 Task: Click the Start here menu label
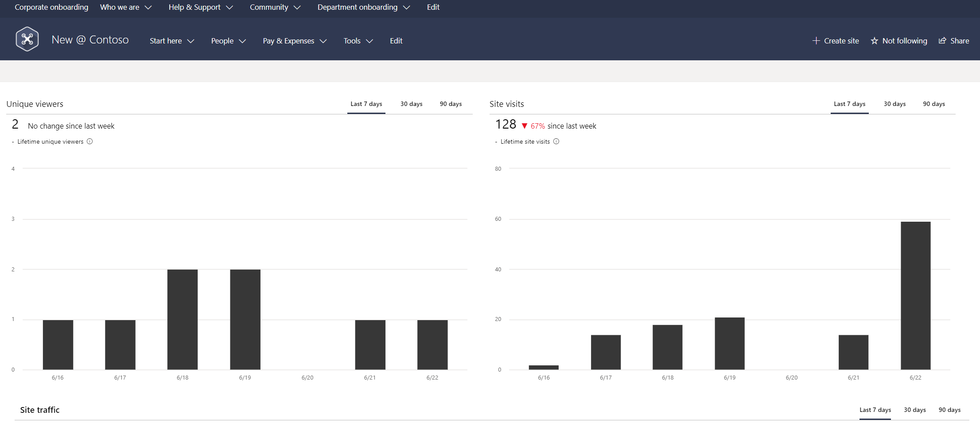tap(166, 41)
